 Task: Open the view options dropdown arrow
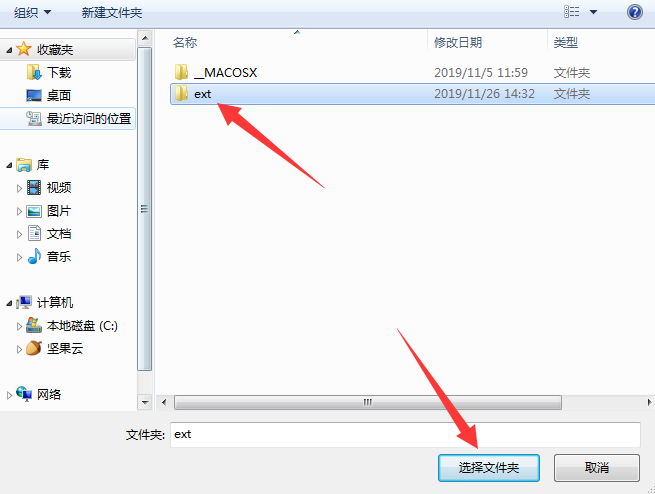[593, 12]
